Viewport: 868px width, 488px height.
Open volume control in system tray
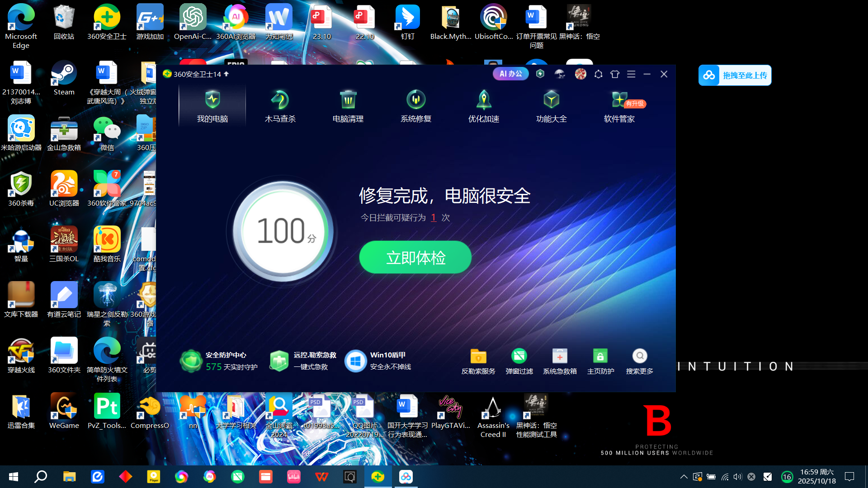coord(738,477)
